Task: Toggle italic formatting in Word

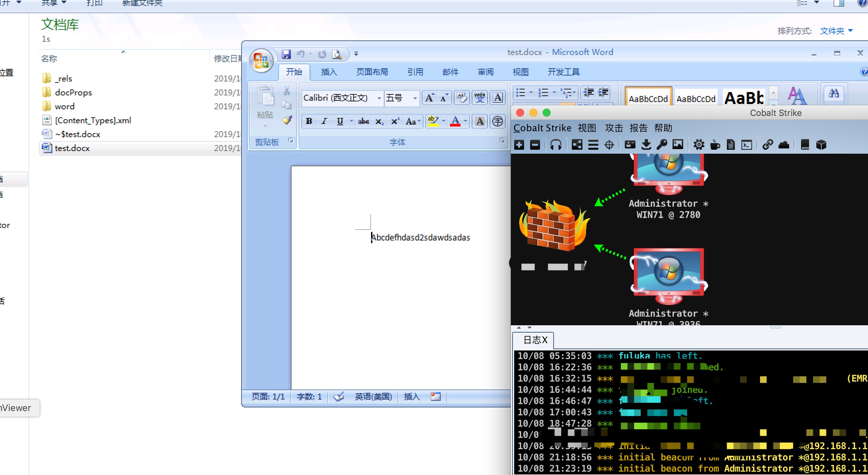Action: pos(324,121)
